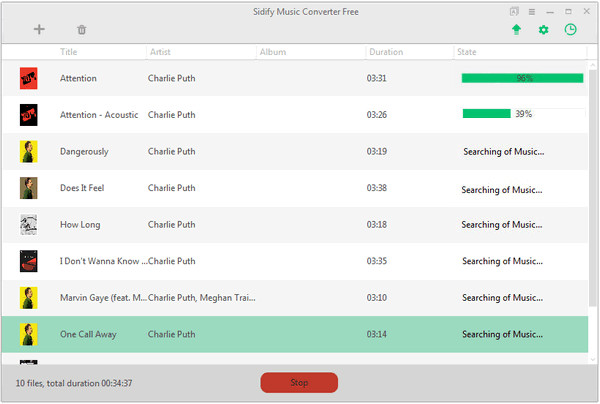
Task: Select the I Don't Wanna Know track title
Action: point(103,261)
